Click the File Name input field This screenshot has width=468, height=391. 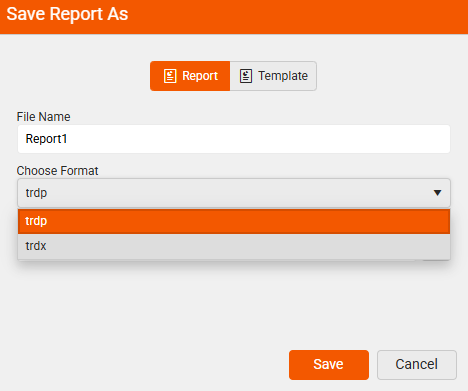[234, 139]
